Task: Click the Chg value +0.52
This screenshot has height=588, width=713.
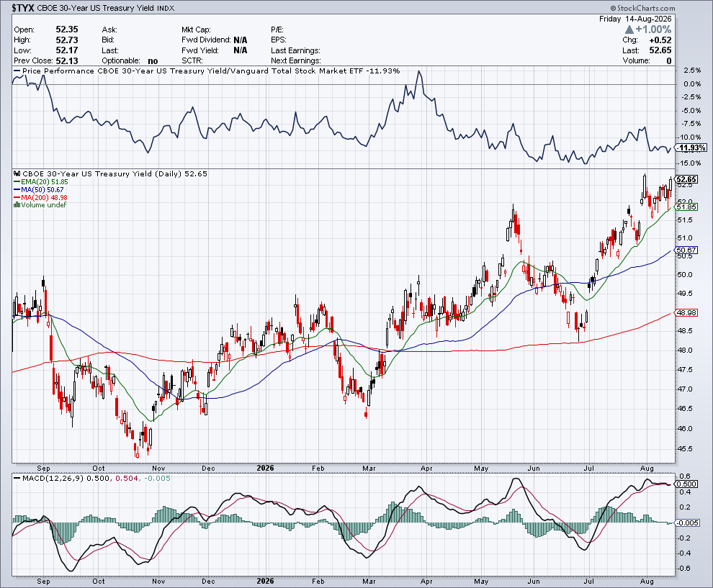Action: point(660,40)
